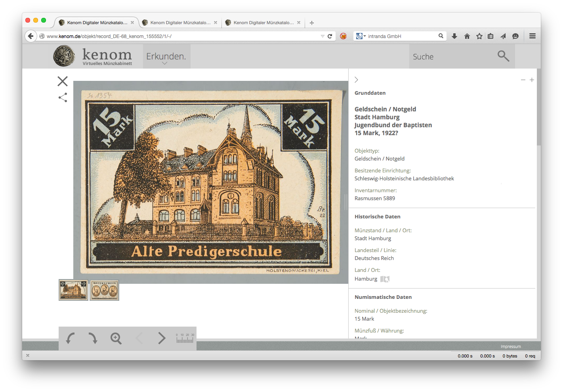Viewport: 563px width, 392px height.
Task: Click the kenom coin logo
Action: tap(64, 56)
